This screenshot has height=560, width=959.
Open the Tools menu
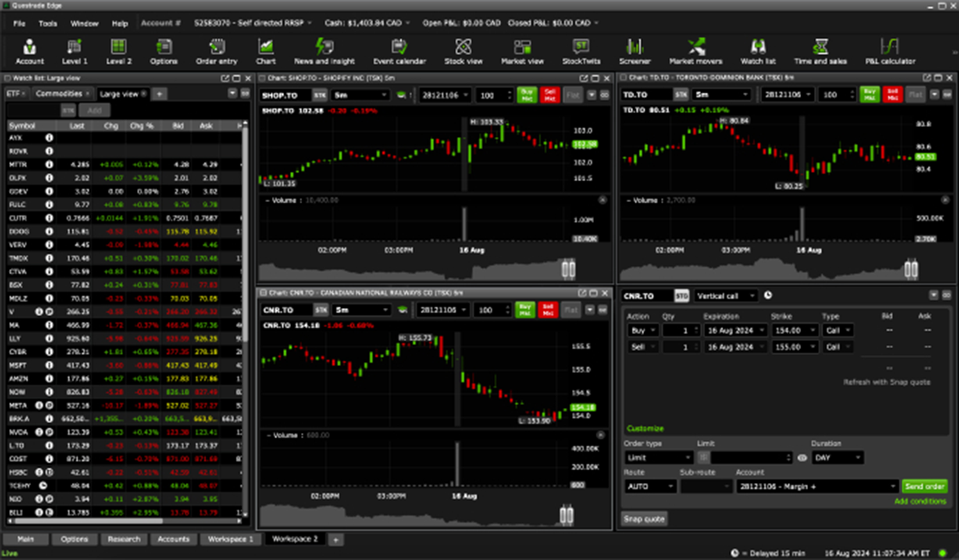47,23
